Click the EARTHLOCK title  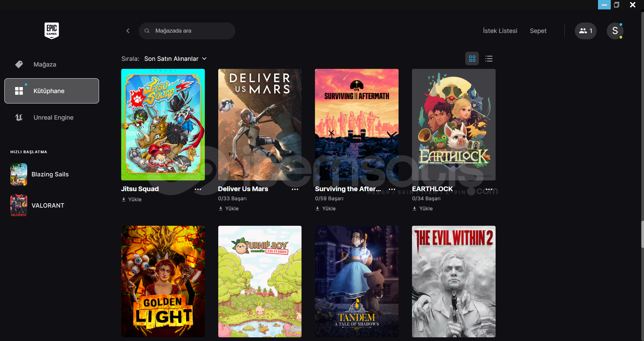pos(432,189)
